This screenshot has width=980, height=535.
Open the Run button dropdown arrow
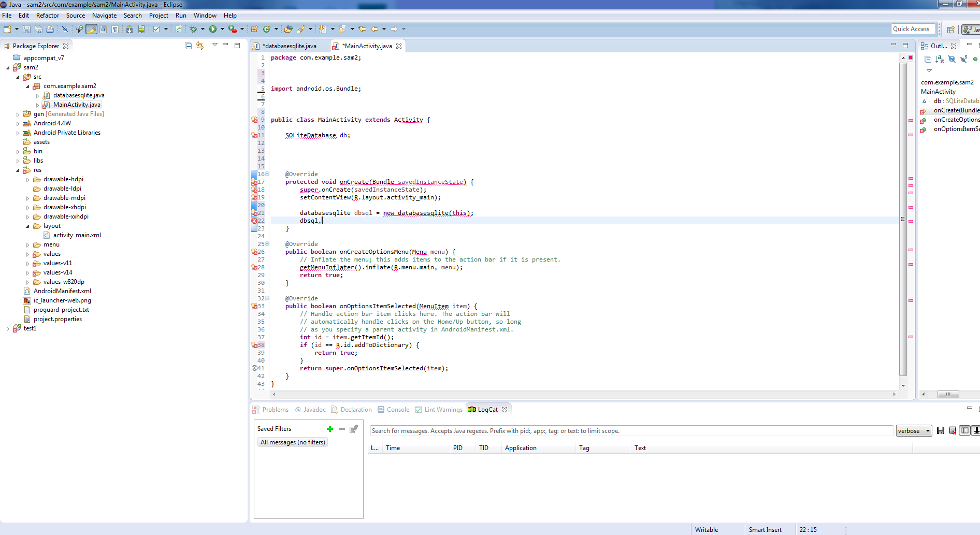(222, 29)
